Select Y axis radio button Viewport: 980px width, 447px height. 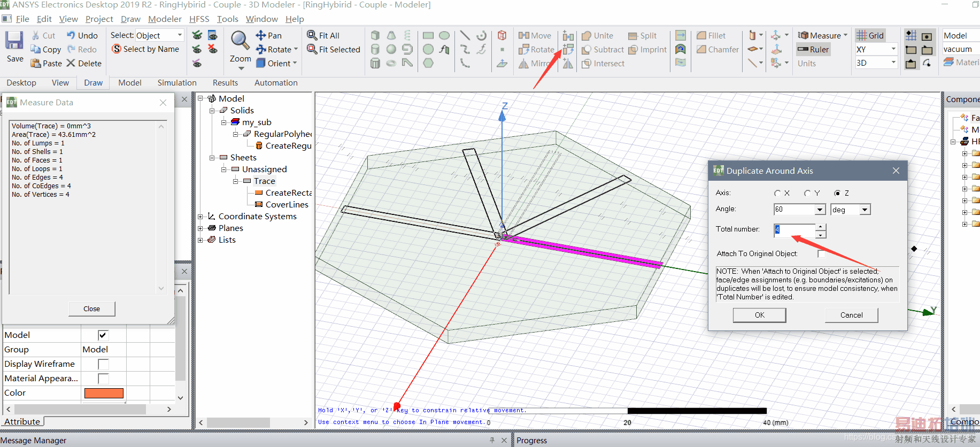tap(807, 193)
